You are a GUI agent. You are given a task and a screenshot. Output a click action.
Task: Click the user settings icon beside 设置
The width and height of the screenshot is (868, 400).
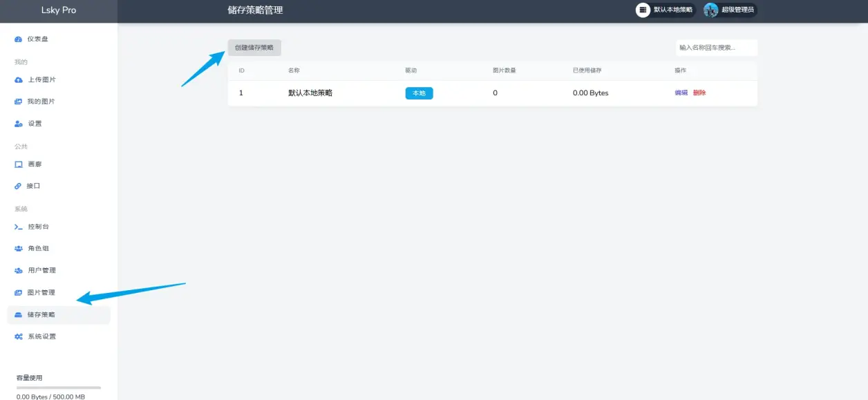pyautogui.click(x=19, y=124)
